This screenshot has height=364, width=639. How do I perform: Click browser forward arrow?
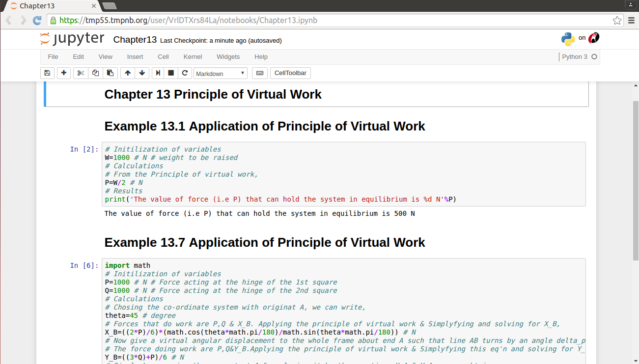[23, 20]
